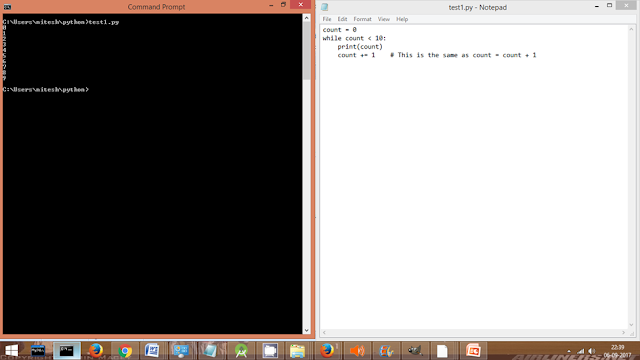Maximize the Notepad window

609,6
